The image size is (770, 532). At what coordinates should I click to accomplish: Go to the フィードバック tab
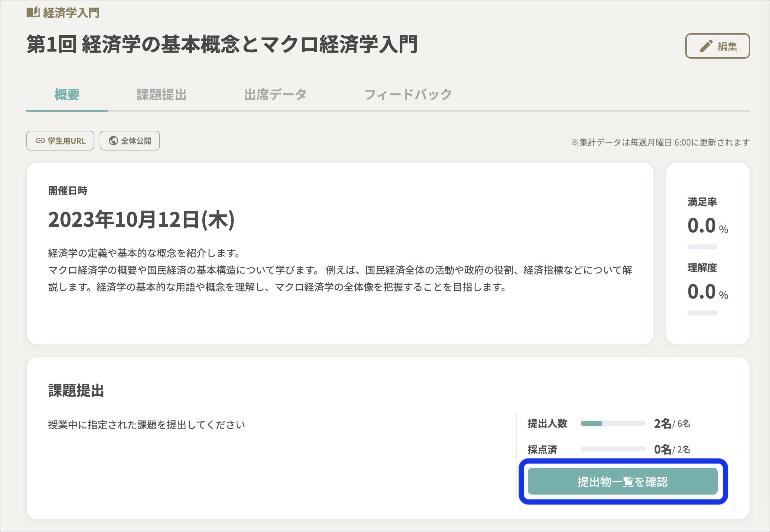(x=408, y=95)
